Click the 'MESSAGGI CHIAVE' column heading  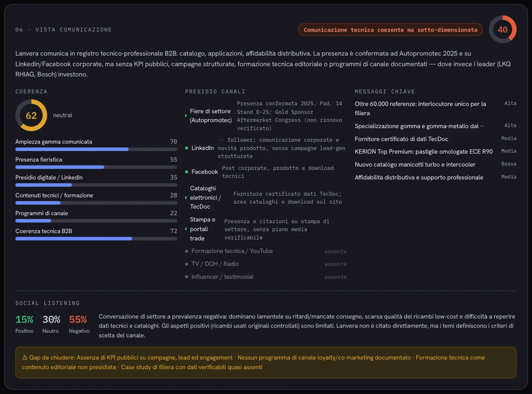(385, 92)
